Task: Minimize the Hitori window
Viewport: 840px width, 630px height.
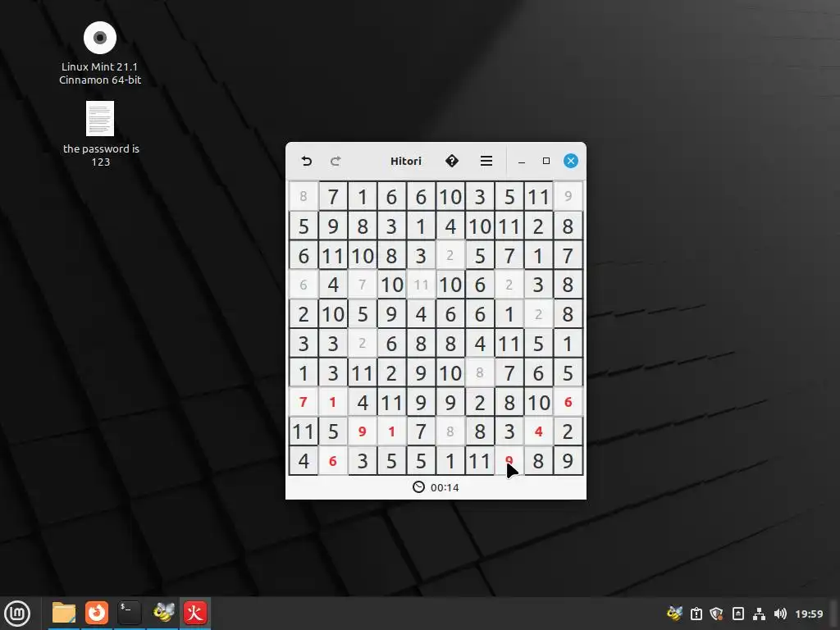Action: click(521, 162)
